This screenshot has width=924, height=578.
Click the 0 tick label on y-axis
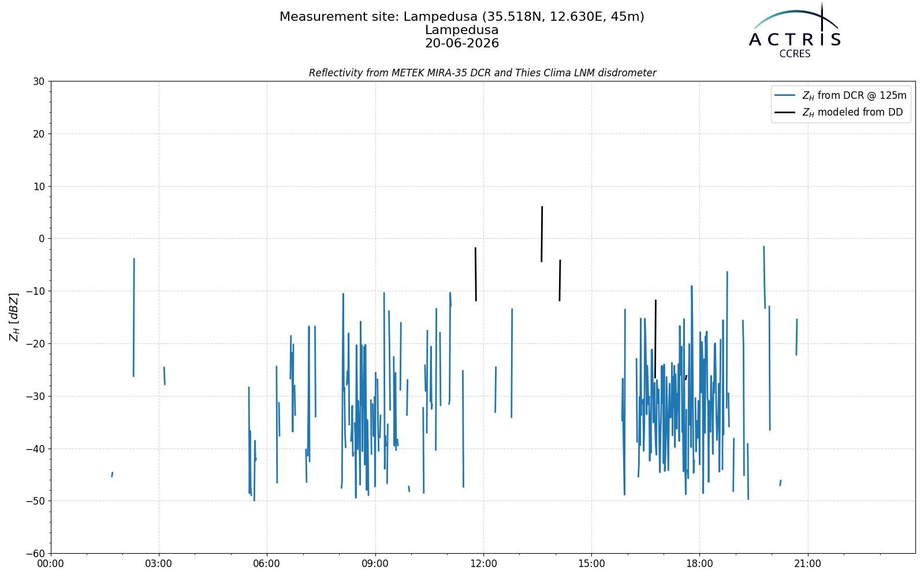pyautogui.click(x=42, y=239)
